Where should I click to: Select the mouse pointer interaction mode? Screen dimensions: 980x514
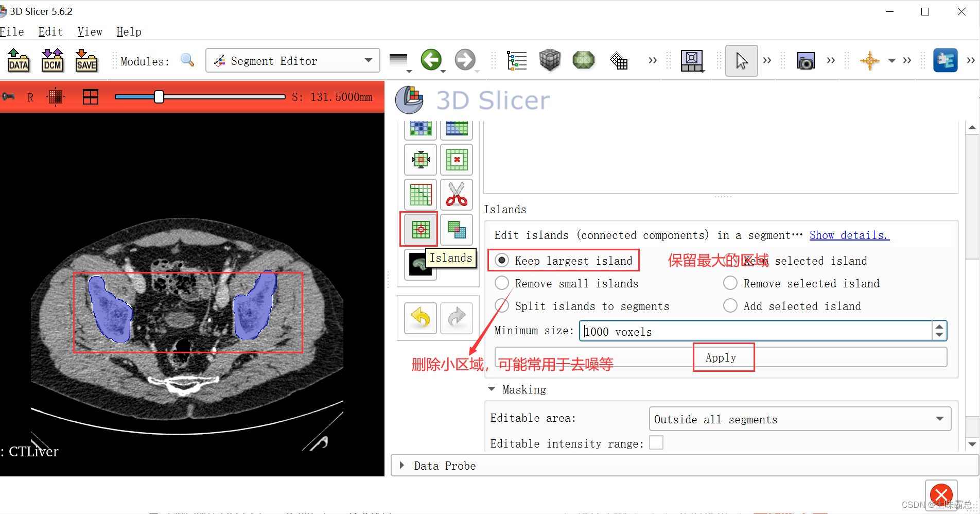click(741, 61)
